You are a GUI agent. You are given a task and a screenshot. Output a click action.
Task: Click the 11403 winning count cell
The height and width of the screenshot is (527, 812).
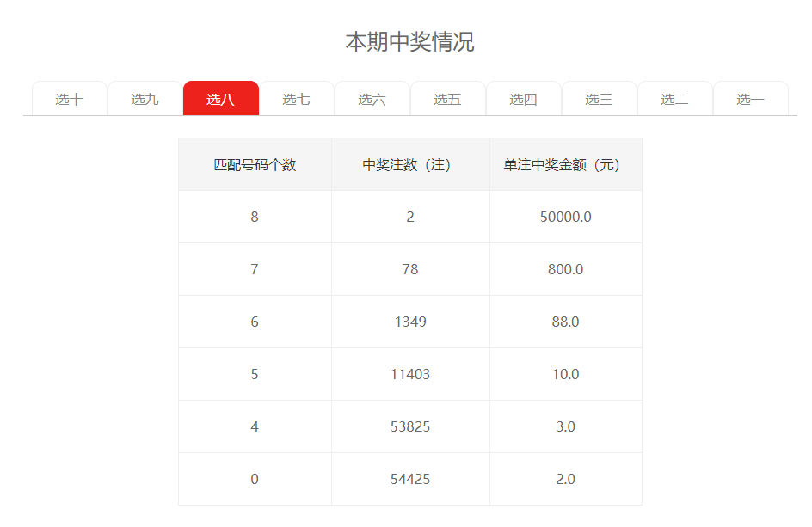tap(410, 375)
